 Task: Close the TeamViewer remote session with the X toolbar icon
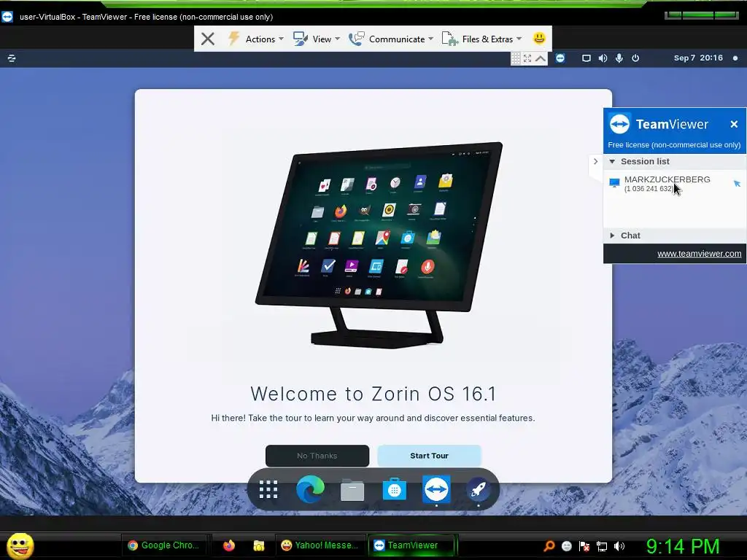click(x=208, y=39)
